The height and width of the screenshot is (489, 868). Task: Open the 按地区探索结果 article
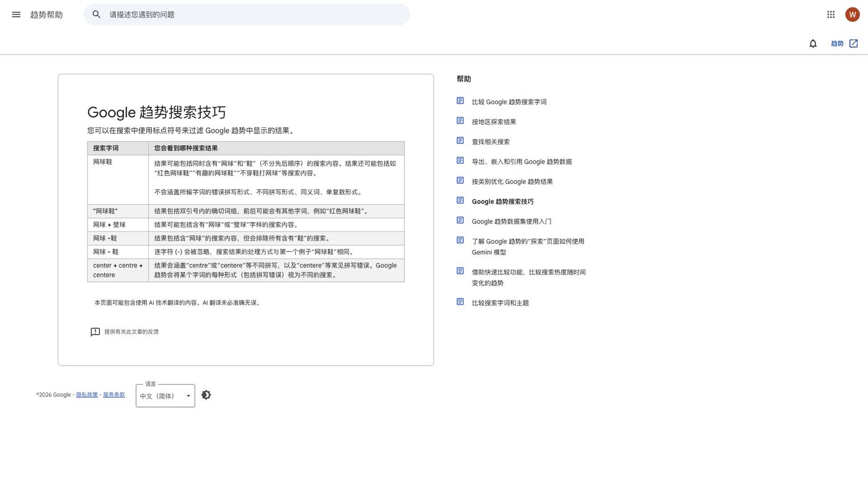494,122
